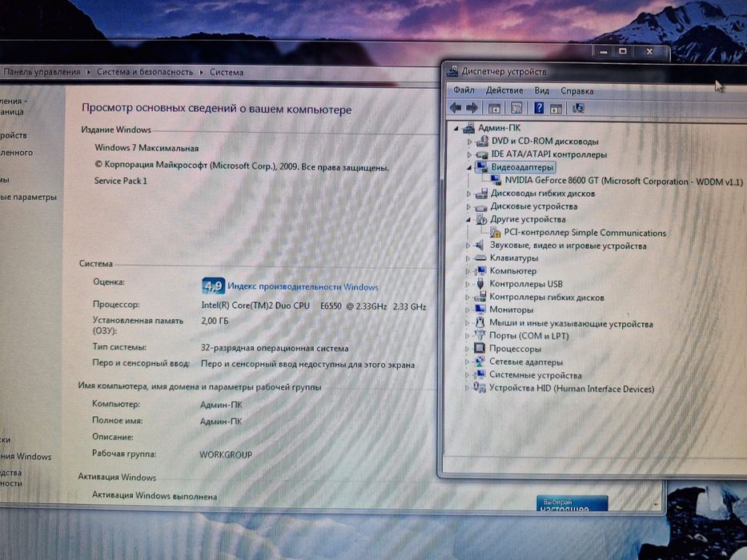This screenshot has width=747, height=560.
Task: Click the Клавиатуры keyboard icon
Action: coord(480,258)
